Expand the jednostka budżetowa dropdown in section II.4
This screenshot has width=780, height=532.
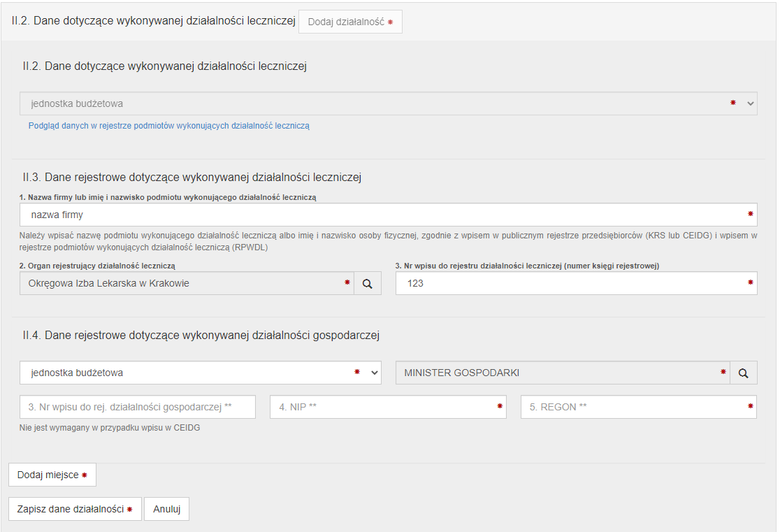[200, 373]
